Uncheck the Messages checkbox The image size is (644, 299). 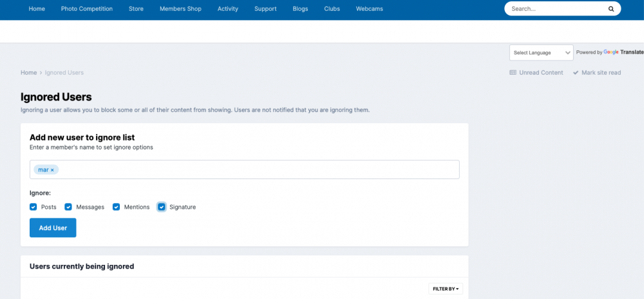coord(68,207)
